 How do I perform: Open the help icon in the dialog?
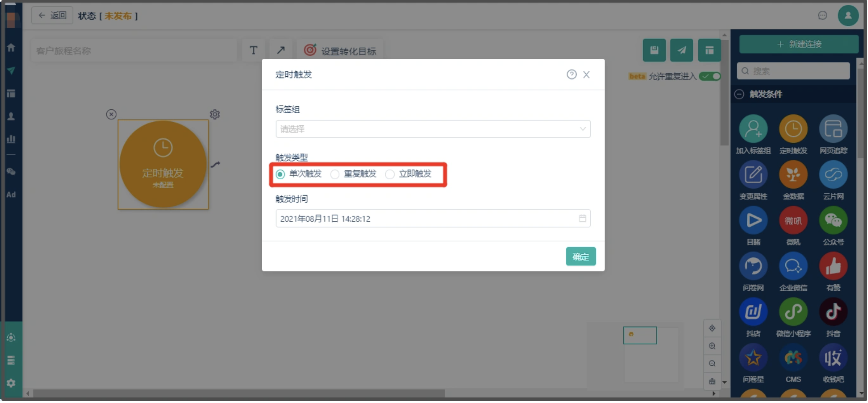pyautogui.click(x=572, y=75)
